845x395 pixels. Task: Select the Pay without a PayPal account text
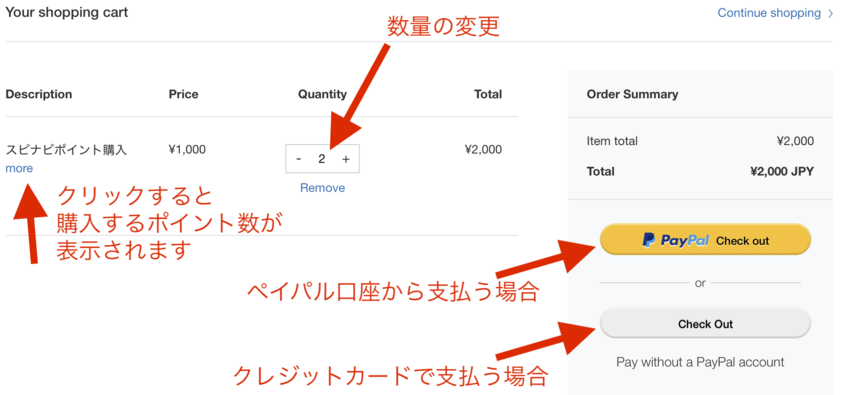[x=700, y=362]
